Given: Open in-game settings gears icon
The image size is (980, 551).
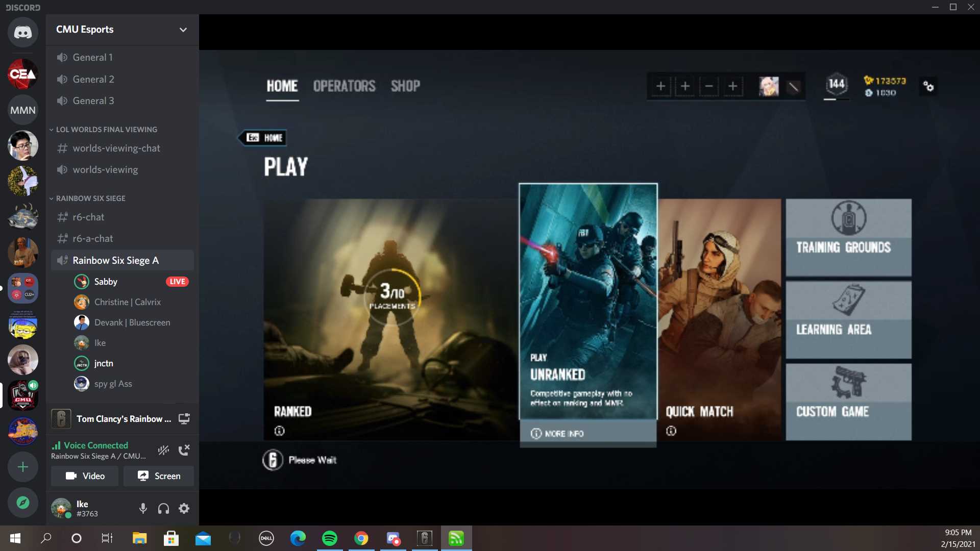Looking at the screenshot, I should [x=928, y=86].
